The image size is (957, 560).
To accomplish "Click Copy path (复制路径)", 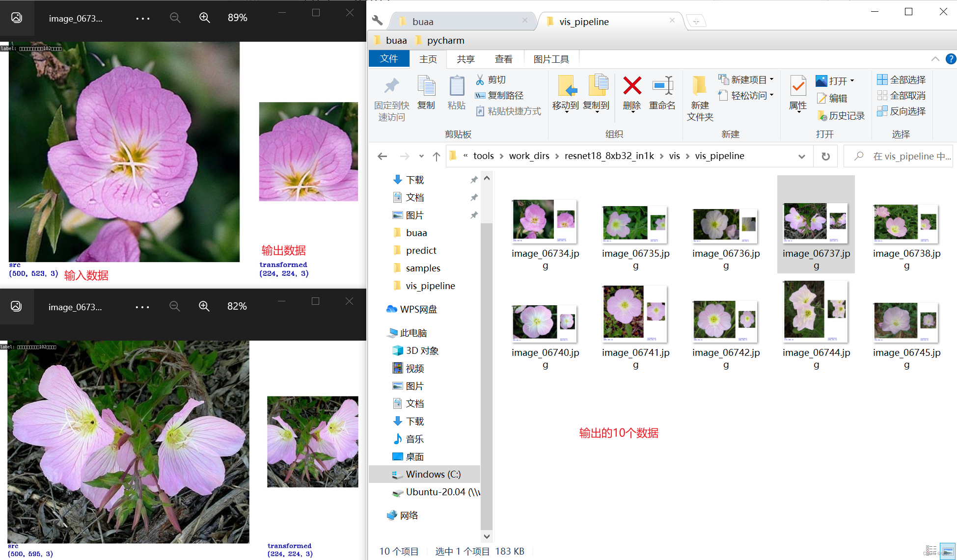I will pos(499,95).
